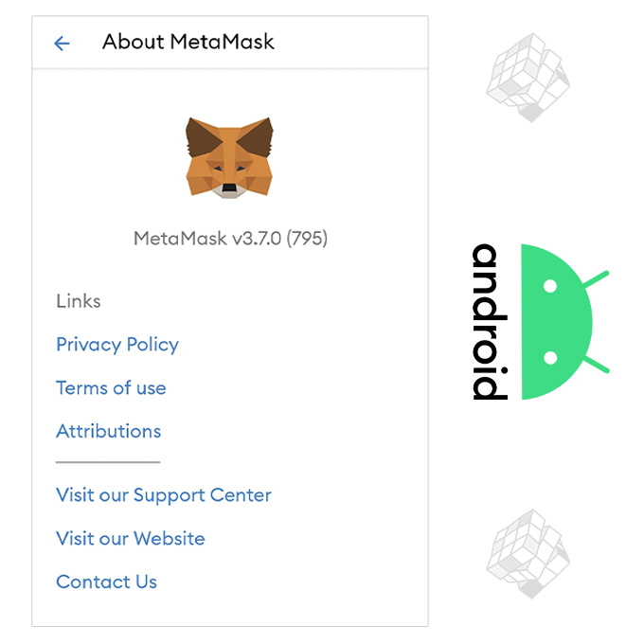Click the gray divider line below Attributions

pyautogui.click(x=108, y=463)
